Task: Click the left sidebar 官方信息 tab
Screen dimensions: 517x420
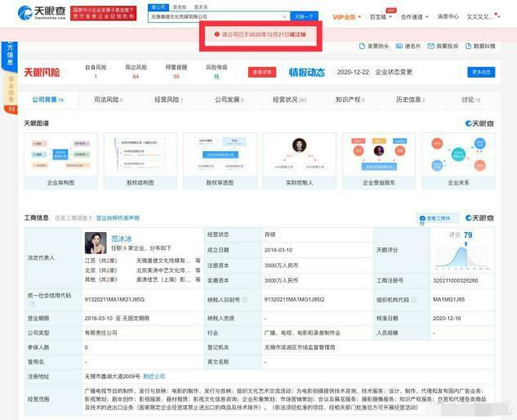Action: [10, 56]
